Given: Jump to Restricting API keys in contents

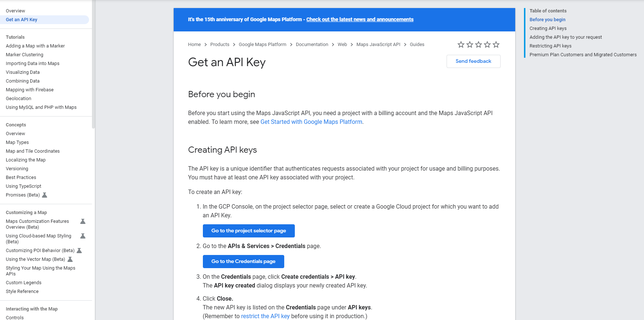Looking at the screenshot, I should pos(550,46).
